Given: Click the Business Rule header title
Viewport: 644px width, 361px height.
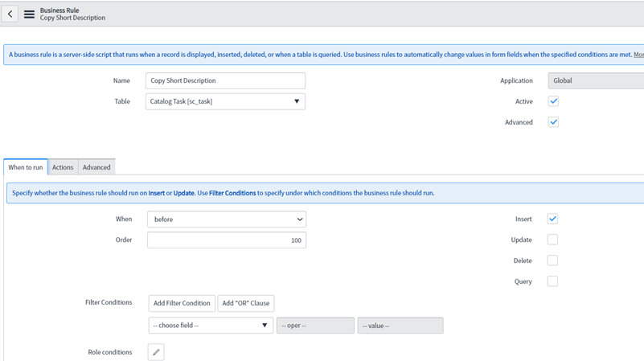Looking at the screenshot, I should click(x=59, y=10).
